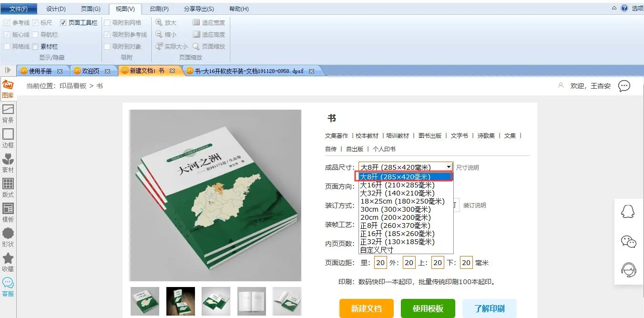Screen dimensions: 644x318
Task: Open the 形状 shapes sidebar icon
Action: click(8, 237)
